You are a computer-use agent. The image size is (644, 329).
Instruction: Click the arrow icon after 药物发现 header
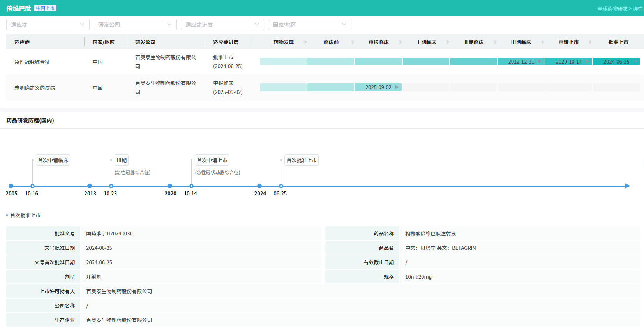coord(305,42)
